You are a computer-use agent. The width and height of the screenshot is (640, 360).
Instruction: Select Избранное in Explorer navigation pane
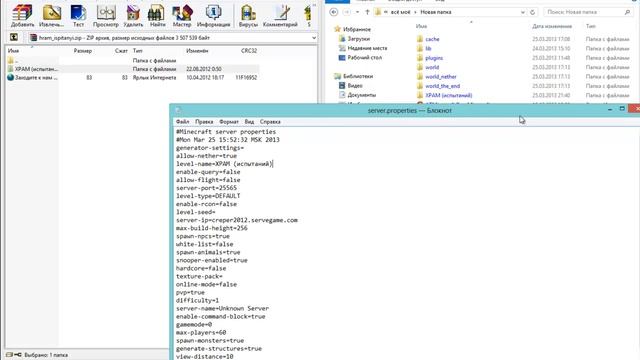pos(353,29)
